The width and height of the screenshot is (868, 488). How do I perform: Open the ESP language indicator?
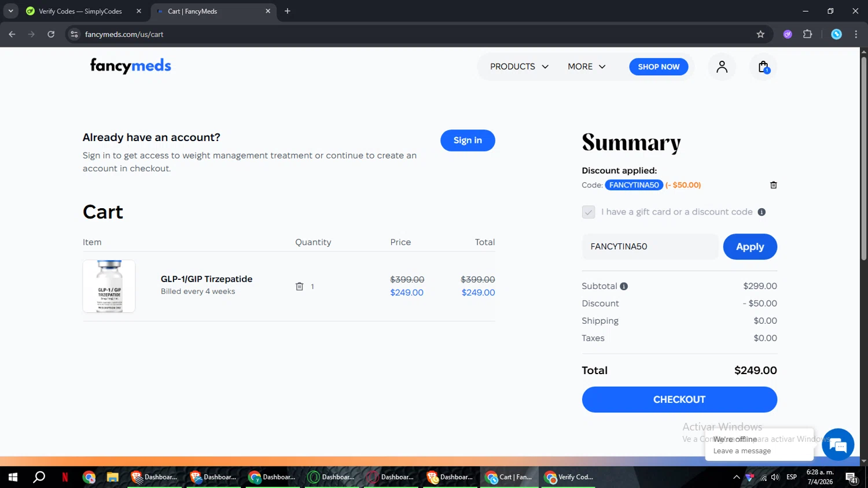[x=792, y=477]
